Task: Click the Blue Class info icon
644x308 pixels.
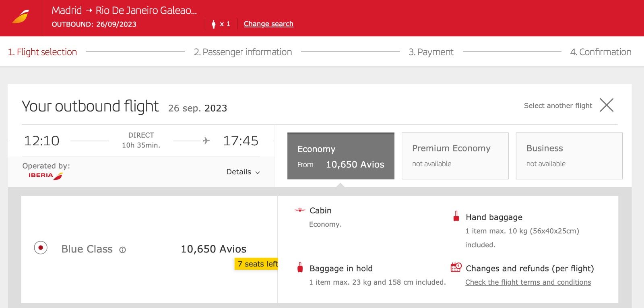Action: coord(122,250)
